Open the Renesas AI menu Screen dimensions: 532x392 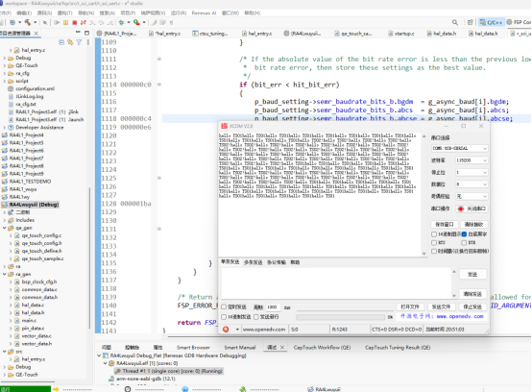(x=204, y=12)
